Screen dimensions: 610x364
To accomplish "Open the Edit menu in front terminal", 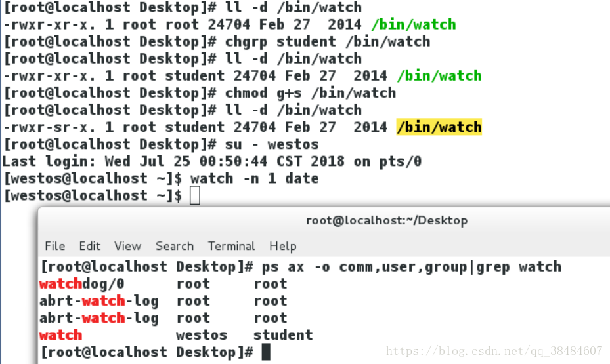I will coord(89,246).
